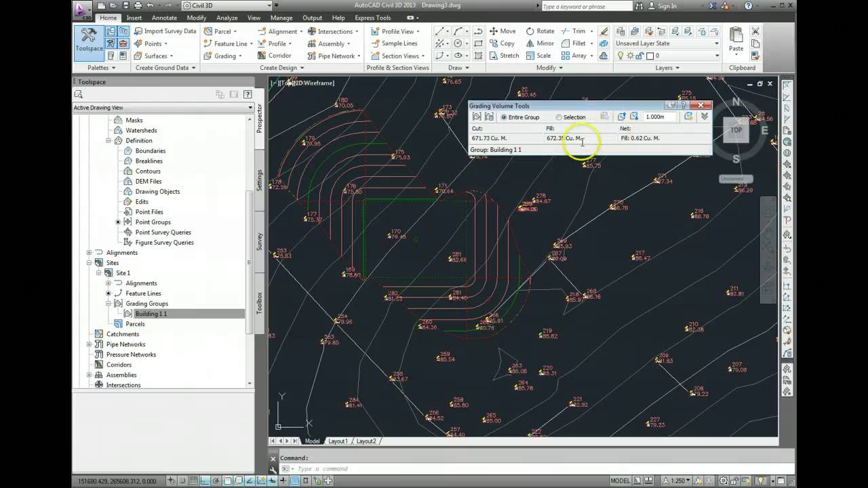The width and height of the screenshot is (868, 488).
Task: Toggle the highlighted blue status bar button
Action: (295, 481)
